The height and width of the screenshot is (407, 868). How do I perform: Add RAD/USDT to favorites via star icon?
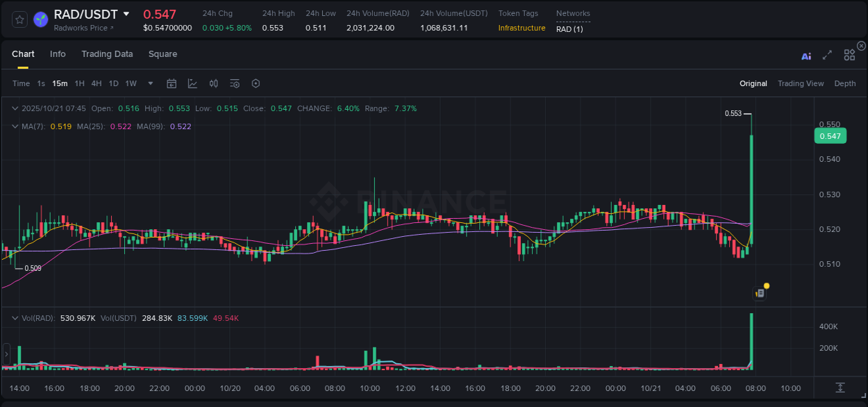pyautogui.click(x=19, y=20)
